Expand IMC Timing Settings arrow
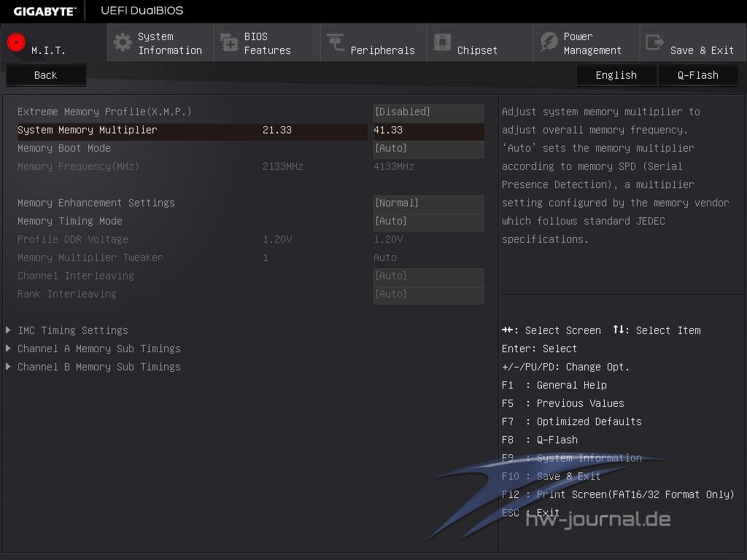The width and height of the screenshot is (747, 560). coord(8,330)
